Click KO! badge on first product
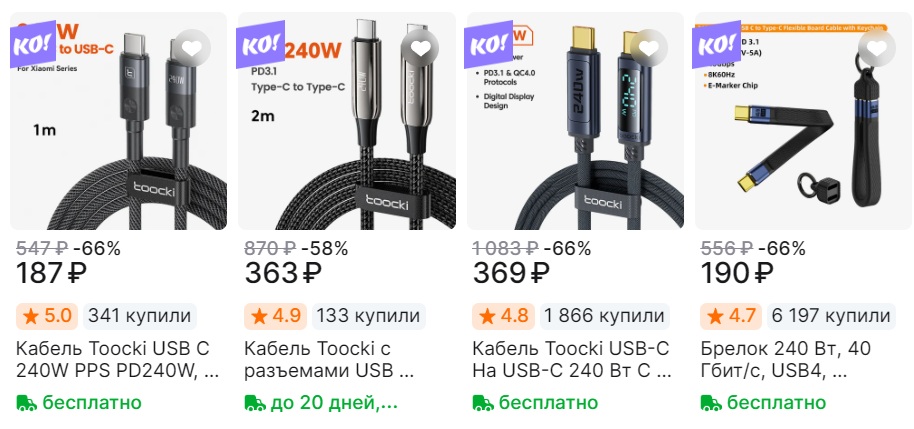This screenshot has width=914, height=429. (x=33, y=44)
